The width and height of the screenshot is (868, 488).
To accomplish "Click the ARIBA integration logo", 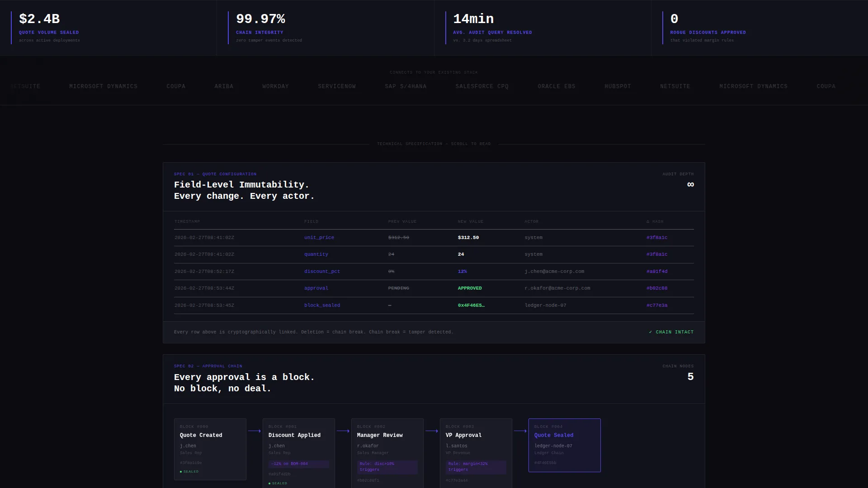I will 224,86.
